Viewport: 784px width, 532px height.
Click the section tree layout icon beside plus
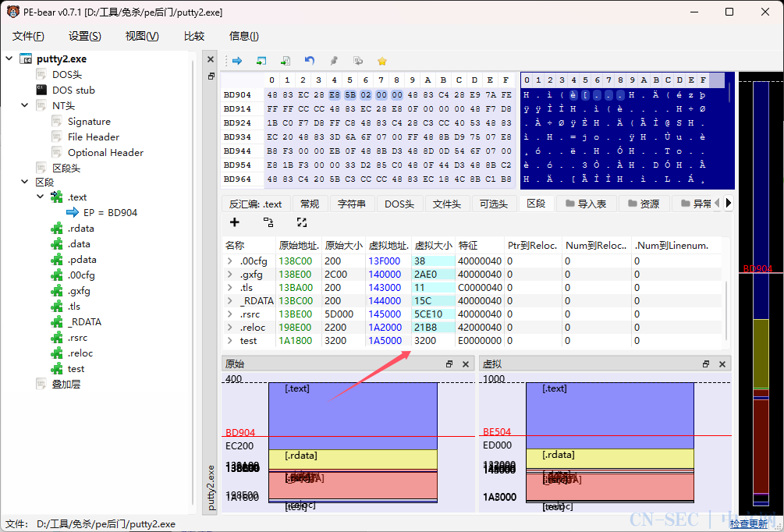click(x=268, y=222)
